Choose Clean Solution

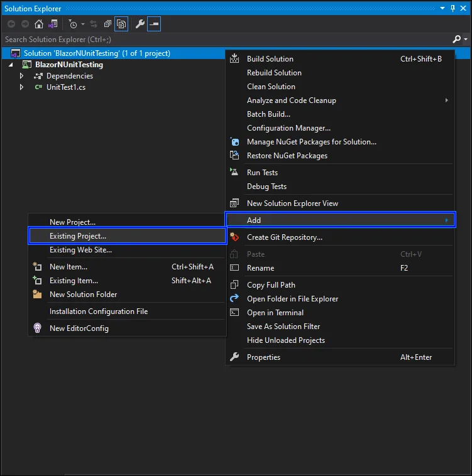[340, 87]
